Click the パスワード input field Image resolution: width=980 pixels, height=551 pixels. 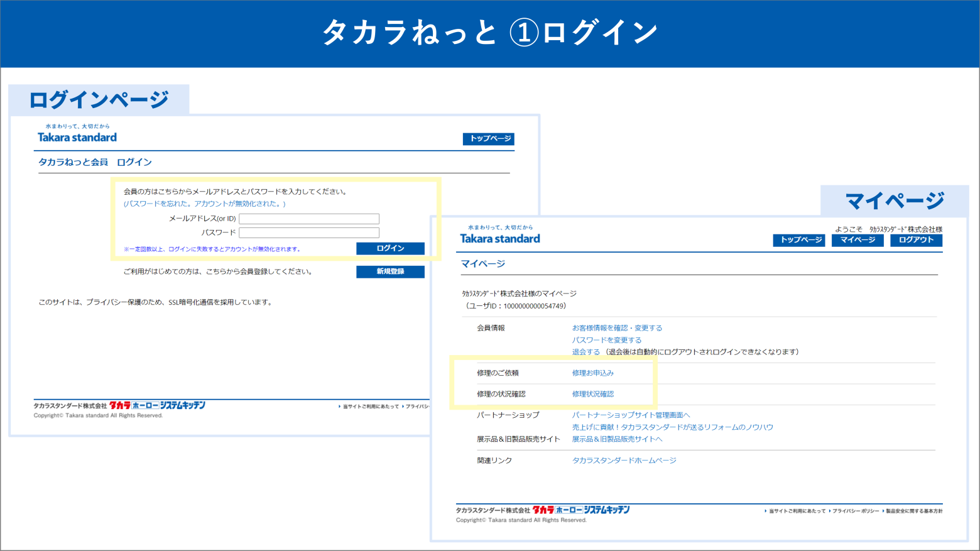click(x=309, y=232)
